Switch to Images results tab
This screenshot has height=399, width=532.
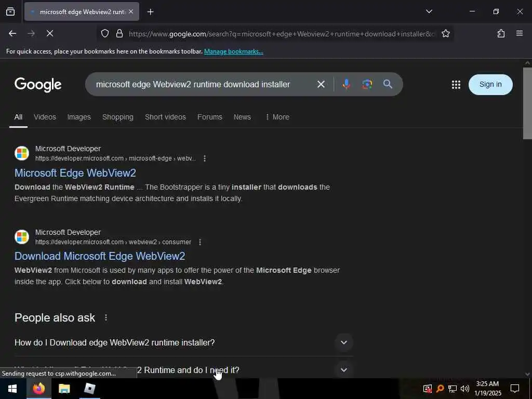pyautogui.click(x=79, y=117)
